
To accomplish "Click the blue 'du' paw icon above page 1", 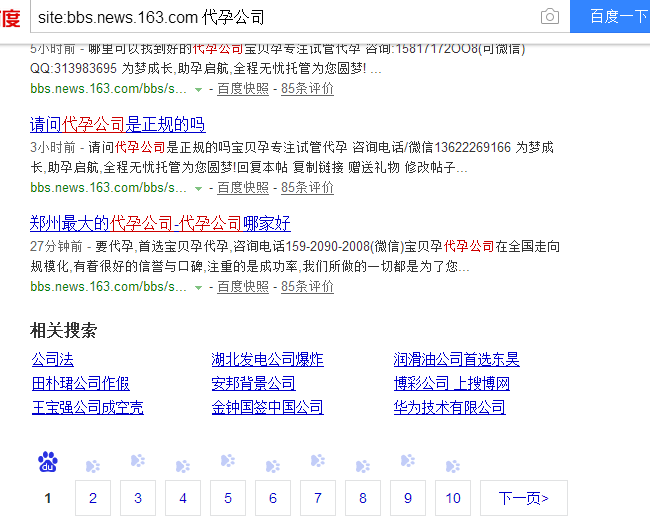I will pyautogui.click(x=48, y=462).
